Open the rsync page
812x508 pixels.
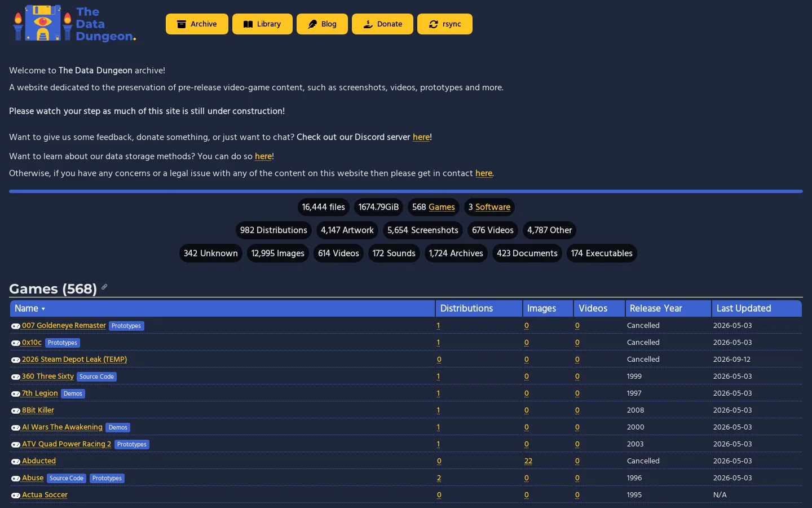[x=445, y=24]
